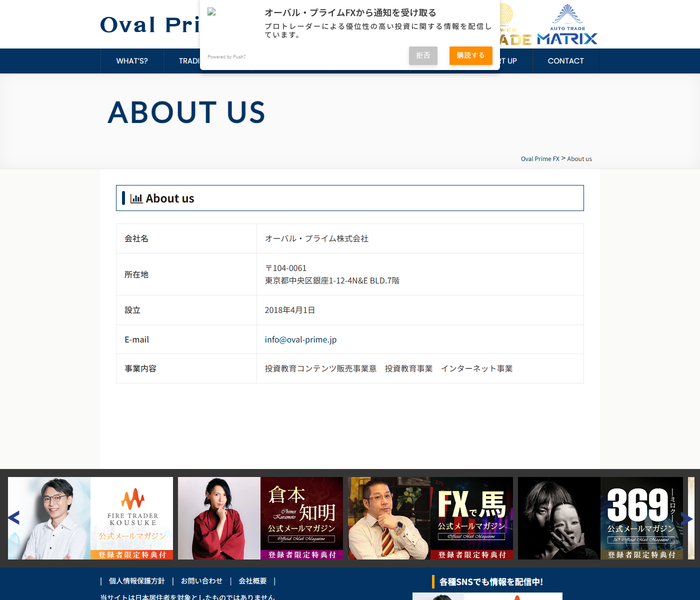Open the お問い合わせ footer link
Screen dimensions: 700x600
point(201,581)
